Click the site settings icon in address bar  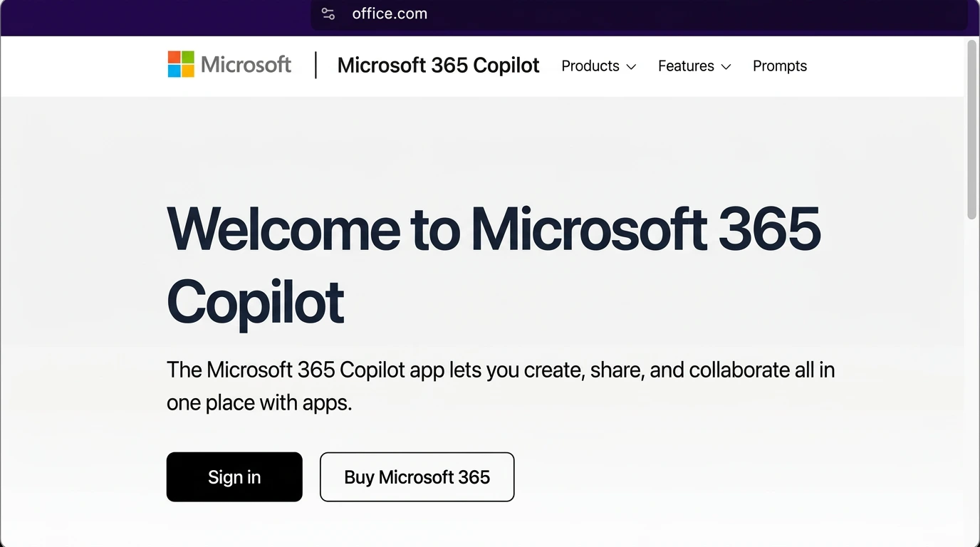tap(328, 14)
